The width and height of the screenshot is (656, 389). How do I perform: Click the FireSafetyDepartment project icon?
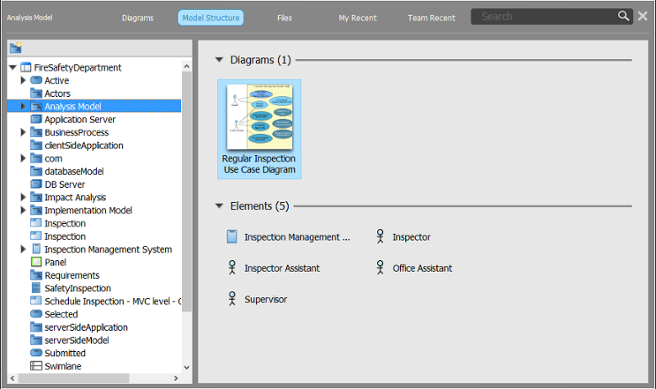point(26,67)
